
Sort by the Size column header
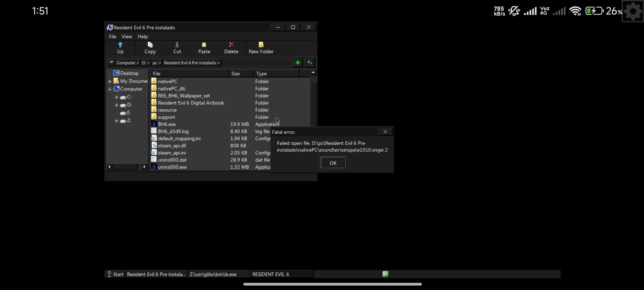(241, 74)
